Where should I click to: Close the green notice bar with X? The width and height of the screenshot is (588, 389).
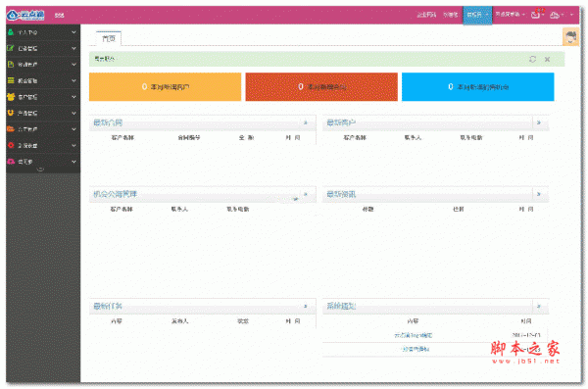click(547, 59)
